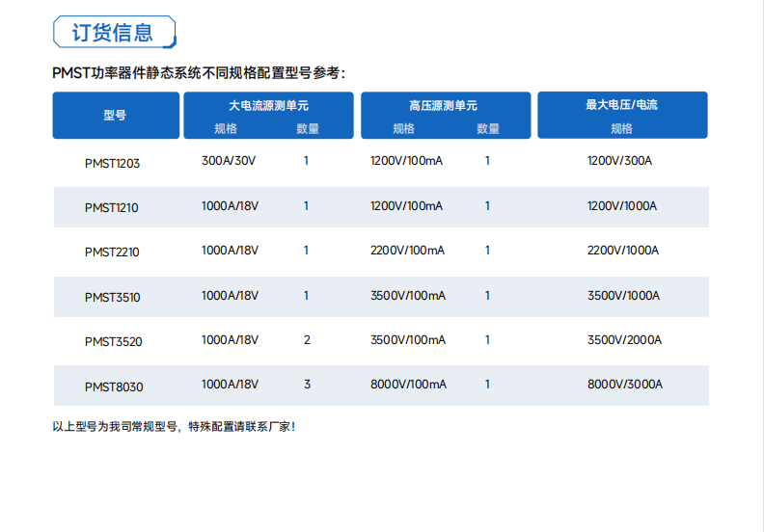Click the 最大电压/电流 column header
This screenshot has width=764, height=532.
coord(622,105)
